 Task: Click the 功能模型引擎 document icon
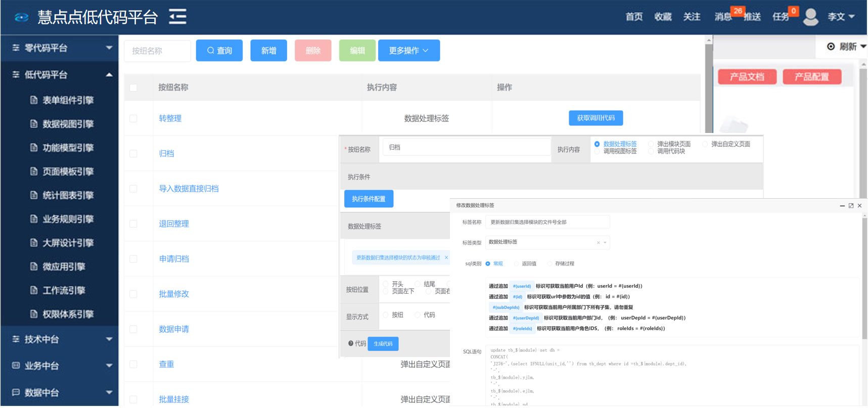click(34, 148)
